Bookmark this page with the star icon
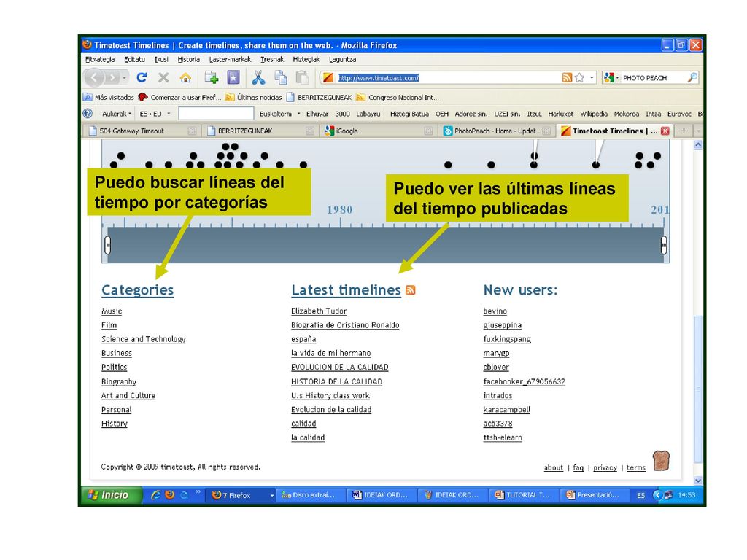 (x=579, y=77)
